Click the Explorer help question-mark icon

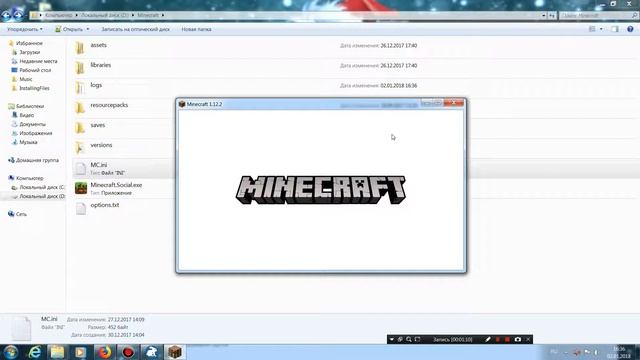630,29
